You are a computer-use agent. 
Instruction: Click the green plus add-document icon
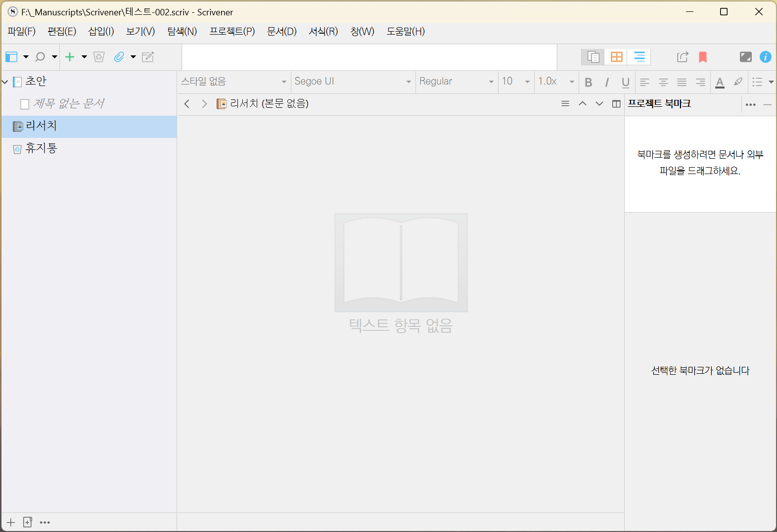70,57
